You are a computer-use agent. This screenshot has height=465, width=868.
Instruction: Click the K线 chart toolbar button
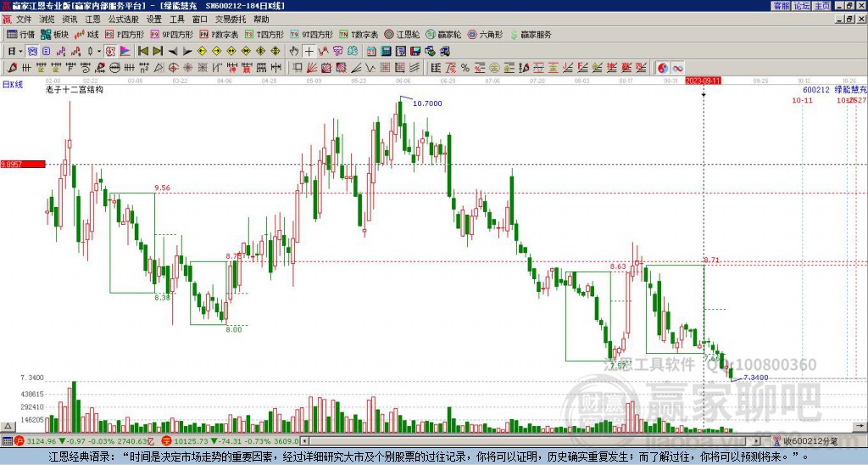(86, 34)
